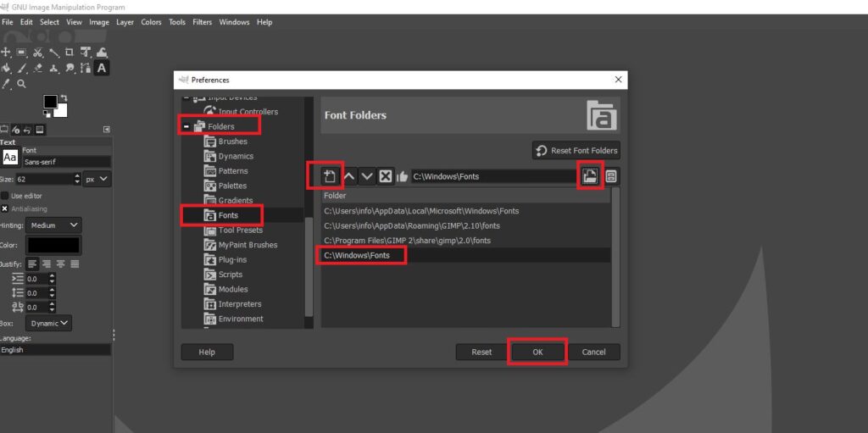Viewport: 868px width, 433px height.
Task: Click the Cancel button
Action: 593,353
